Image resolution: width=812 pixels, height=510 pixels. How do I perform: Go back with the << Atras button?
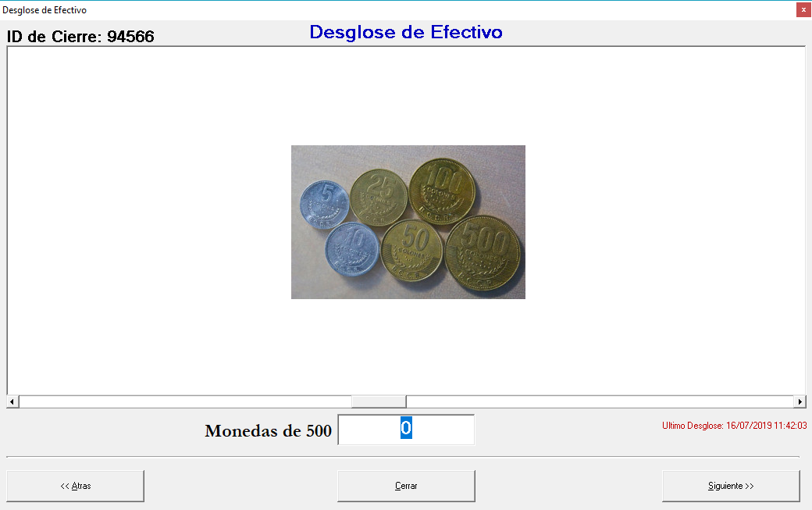[76, 486]
